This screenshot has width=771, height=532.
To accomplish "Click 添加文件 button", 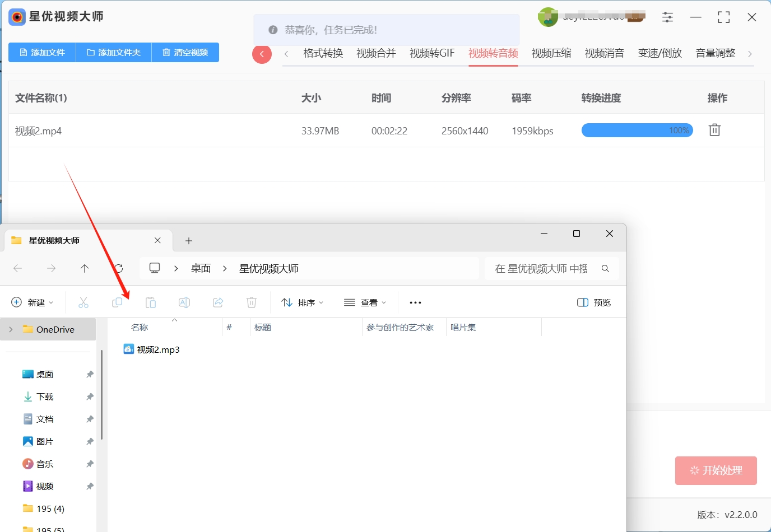I will [42, 52].
